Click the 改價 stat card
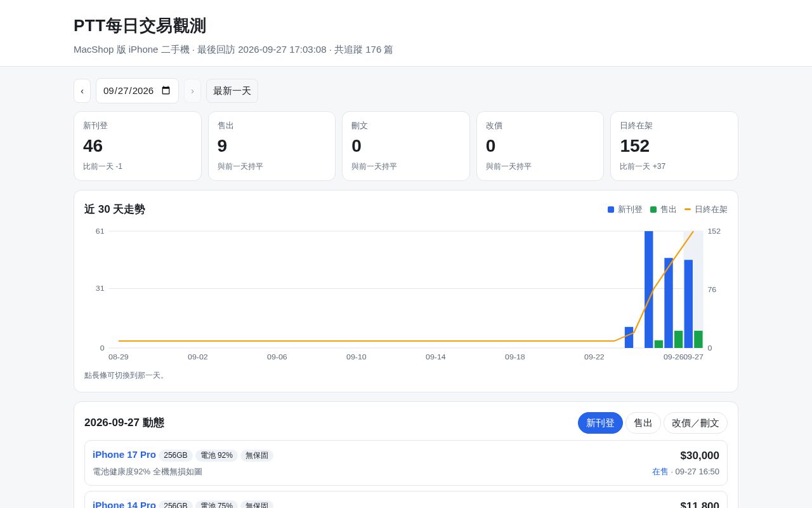The image size is (812, 508). point(540,146)
